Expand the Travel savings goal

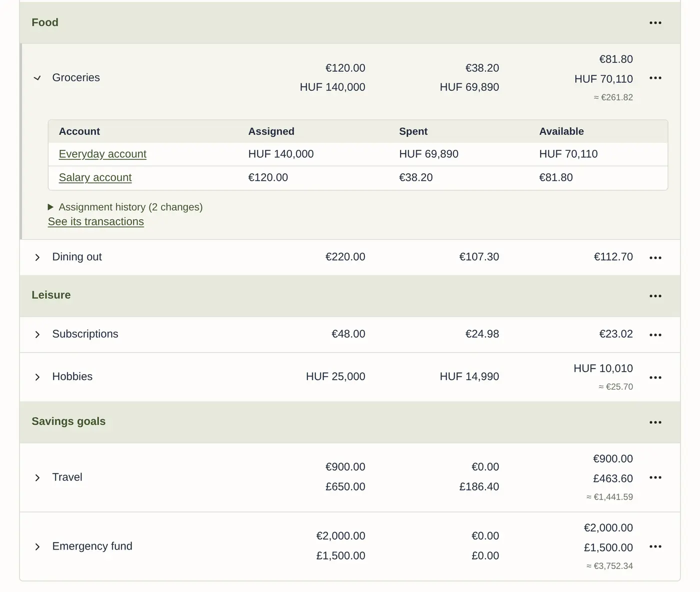(37, 478)
